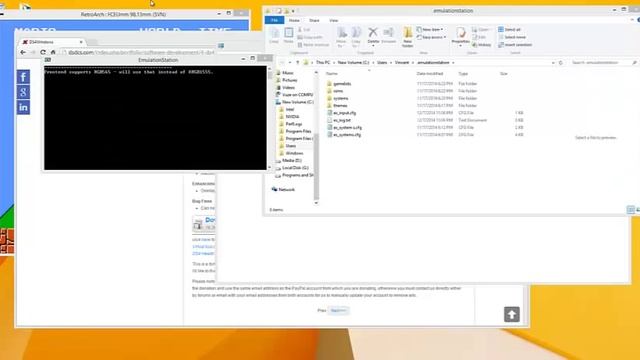This screenshot has width=640, height=360.
Task: Click the This PC breadcrumb
Action: coord(322,62)
